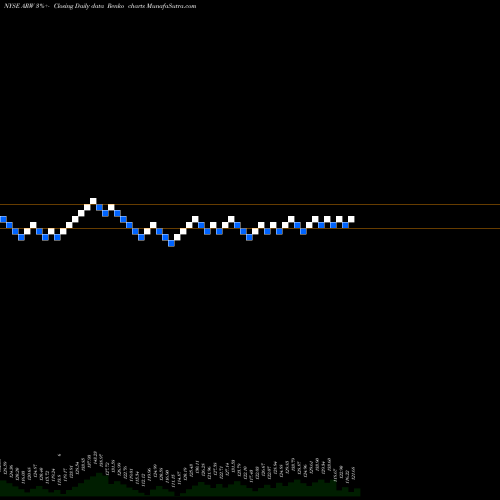Click the tallest green volume bar
This screenshot has height=500, width=500.
click(99, 484)
